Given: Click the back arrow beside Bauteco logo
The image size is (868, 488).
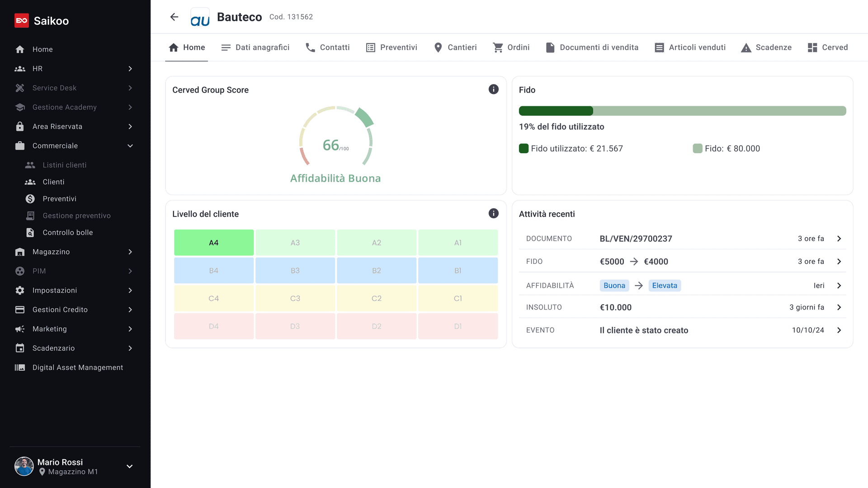Looking at the screenshot, I should pos(174,17).
